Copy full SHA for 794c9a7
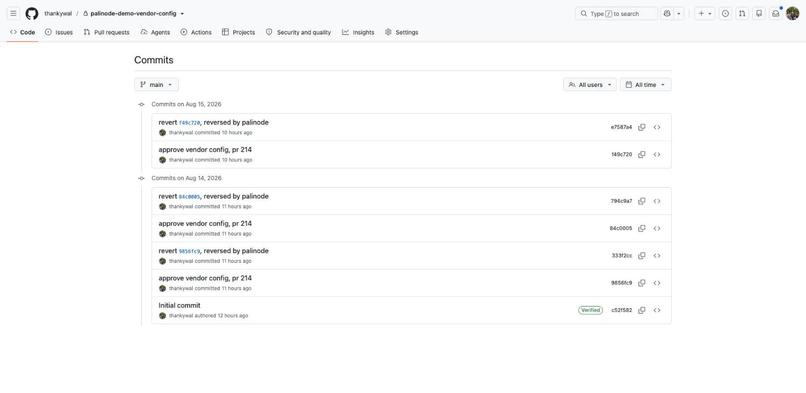806x393 pixels. pos(642,201)
